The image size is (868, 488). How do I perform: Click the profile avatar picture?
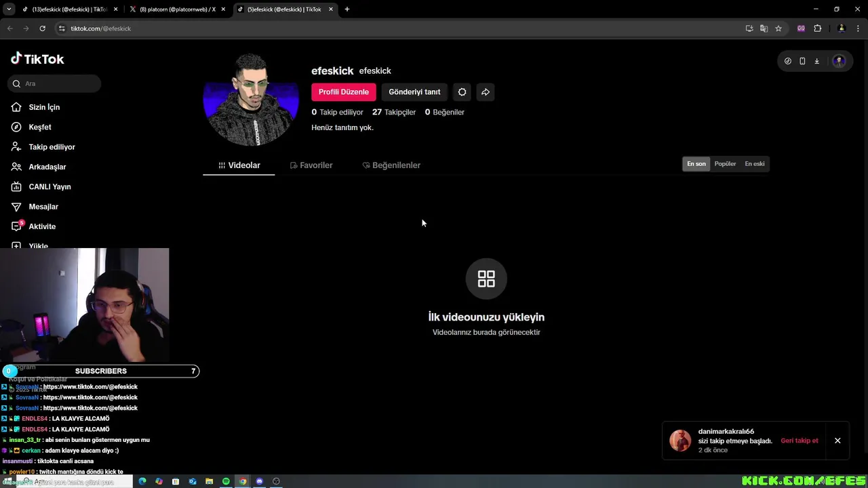pyautogui.click(x=251, y=99)
